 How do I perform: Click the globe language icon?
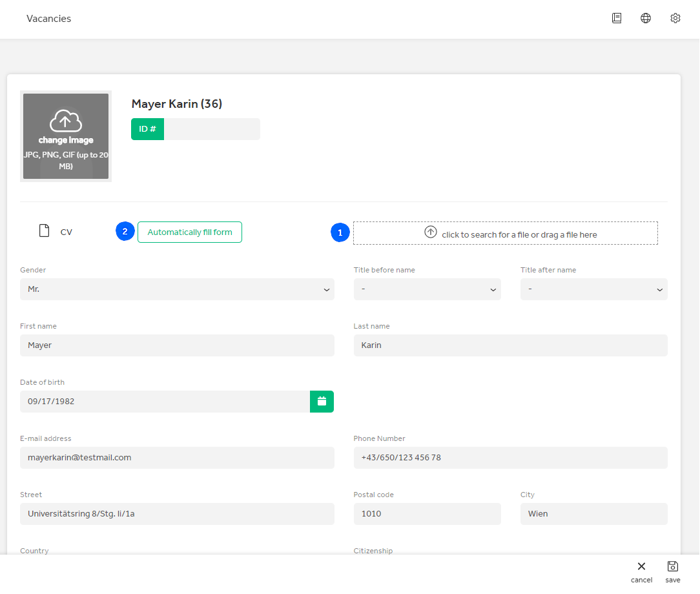(646, 18)
